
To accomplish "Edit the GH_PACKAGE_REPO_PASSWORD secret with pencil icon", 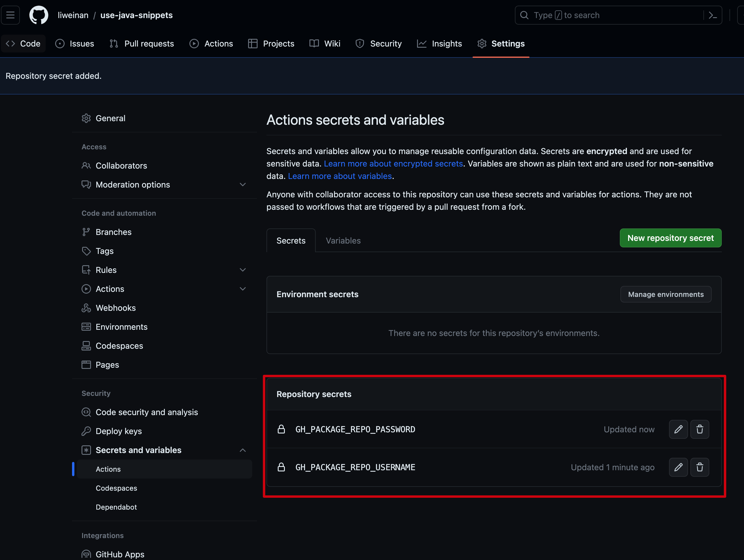I will point(678,429).
